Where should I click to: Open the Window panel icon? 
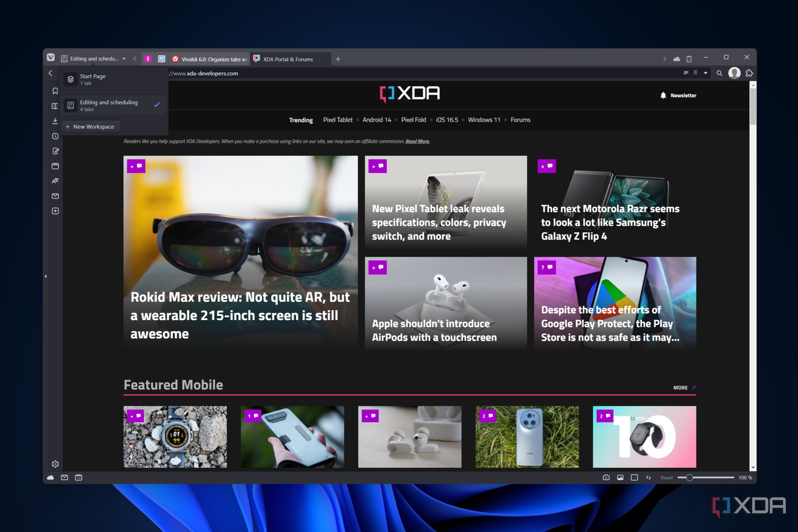55,166
